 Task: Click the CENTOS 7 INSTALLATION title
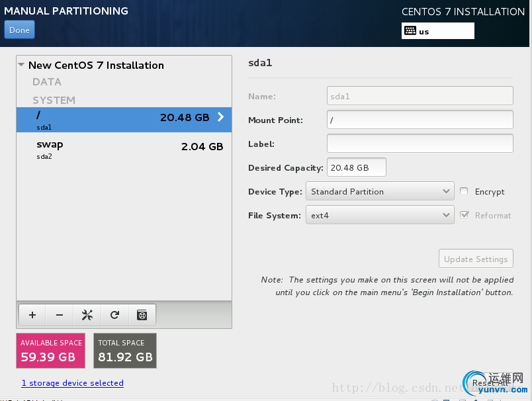(x=463, y=11)
